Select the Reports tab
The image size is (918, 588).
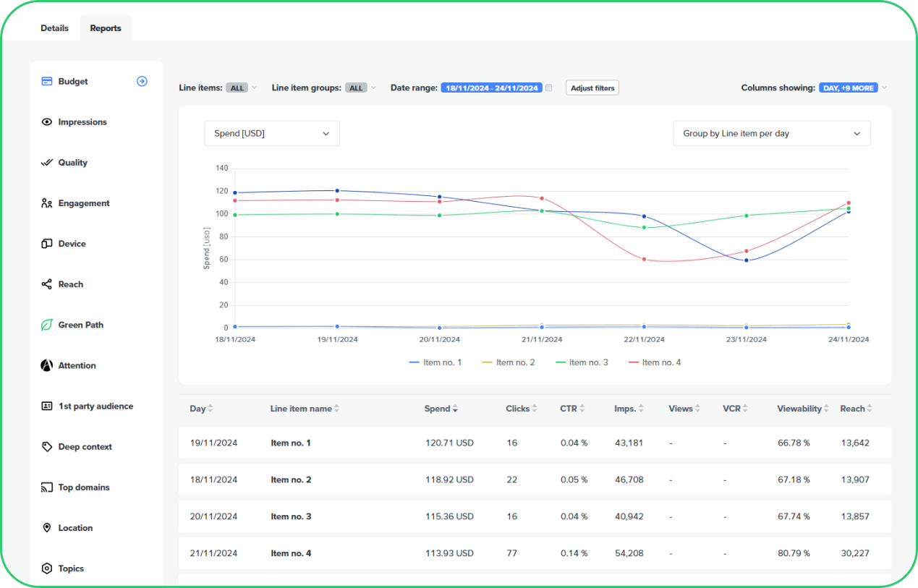click(106, 28)
